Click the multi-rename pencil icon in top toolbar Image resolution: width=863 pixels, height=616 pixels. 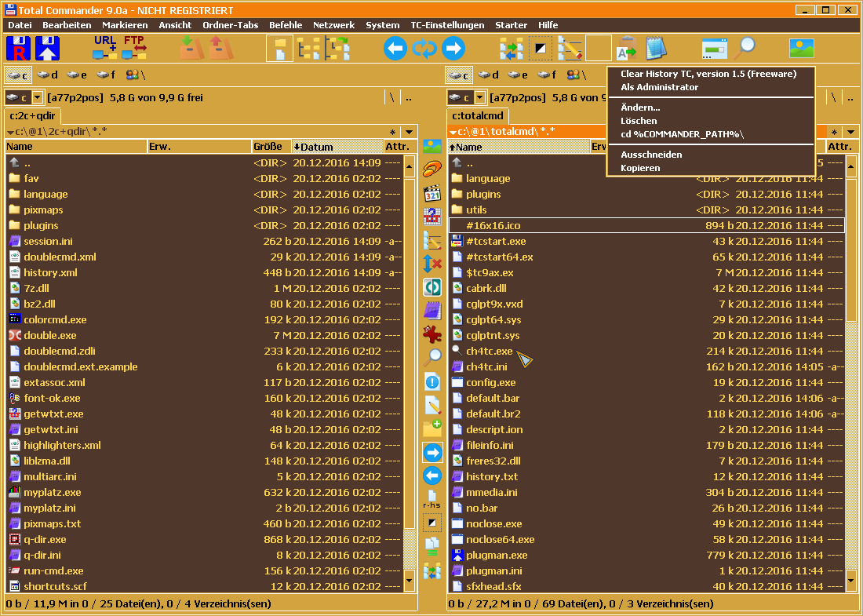(570, 49)
